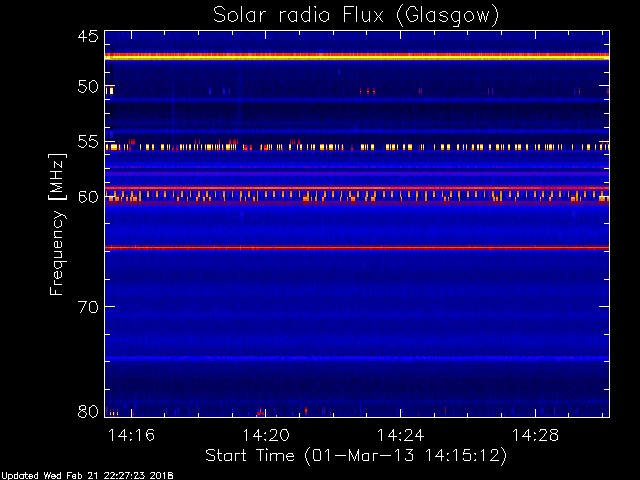
Task: Select the 55 frequency tick label
Action: click(x=88, y=142)
